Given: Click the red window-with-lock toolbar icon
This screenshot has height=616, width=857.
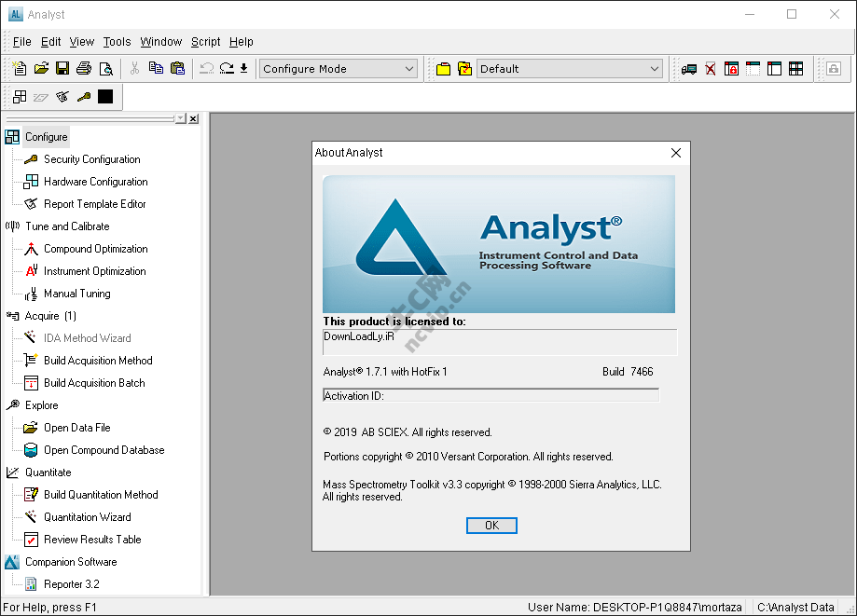Looking at the screenshot, I should [x=731, y=69].
